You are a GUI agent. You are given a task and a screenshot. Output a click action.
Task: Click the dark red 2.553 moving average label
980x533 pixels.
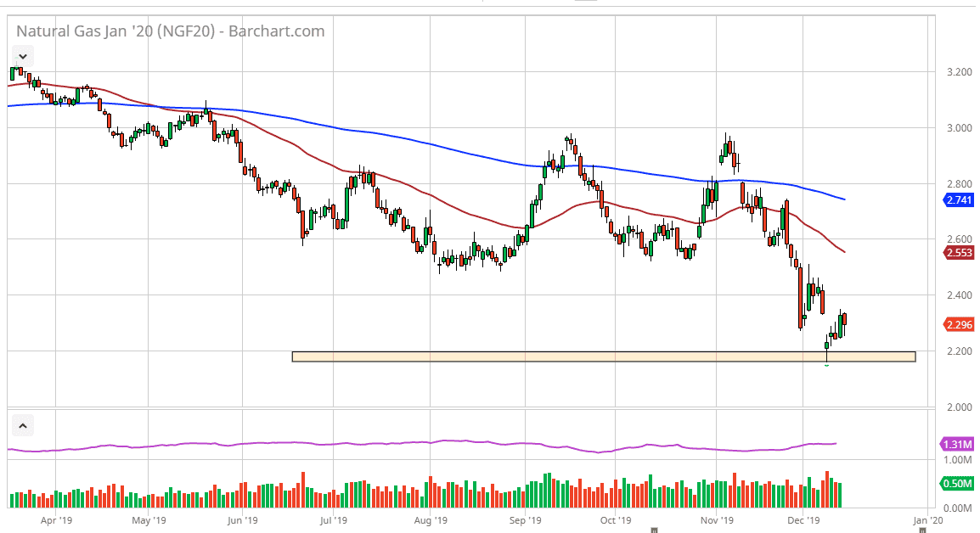[x=958, y=252]
